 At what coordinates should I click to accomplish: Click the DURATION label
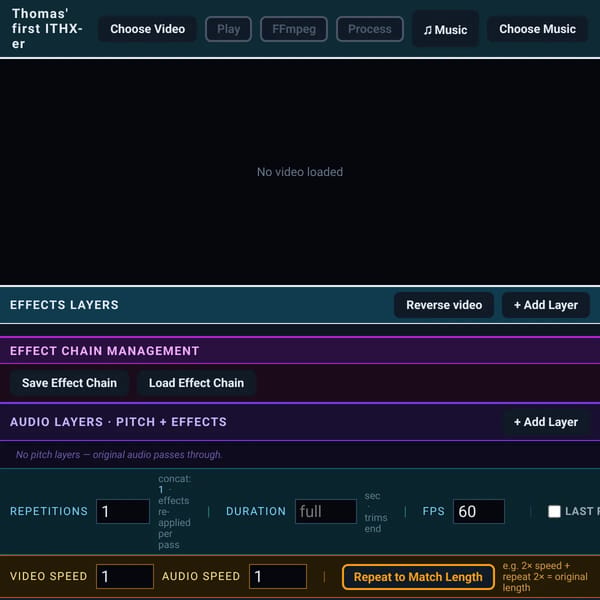[x=256, y=511]
